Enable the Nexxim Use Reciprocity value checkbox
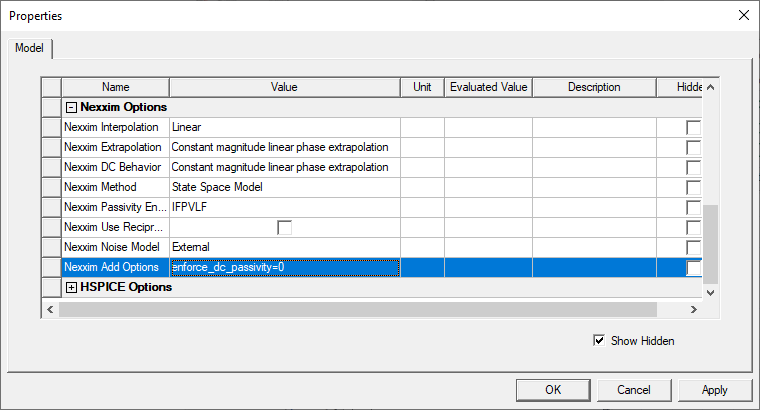 point(285,227)
